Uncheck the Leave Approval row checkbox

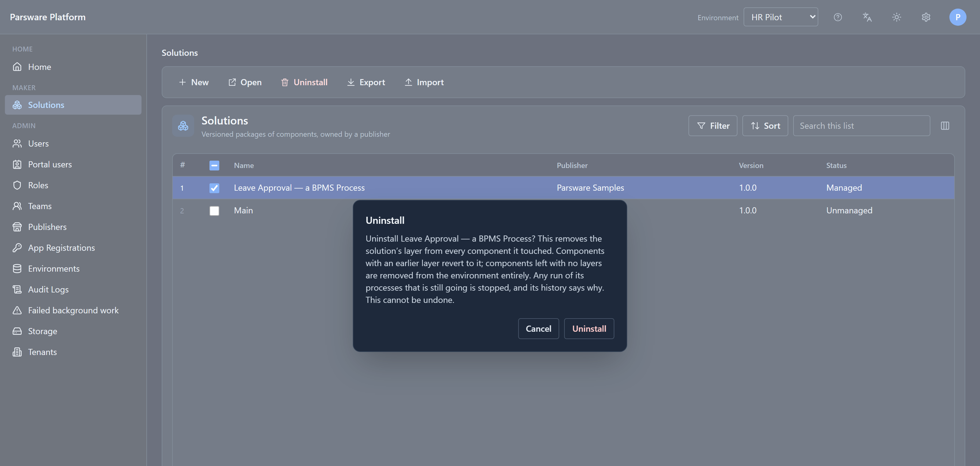pos(214,188)
